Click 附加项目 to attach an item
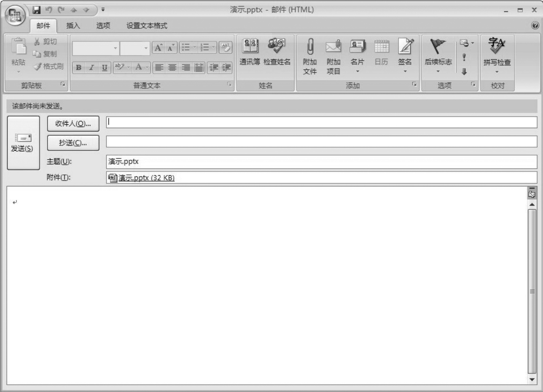The image size is (543, 392). click(333, 56)
